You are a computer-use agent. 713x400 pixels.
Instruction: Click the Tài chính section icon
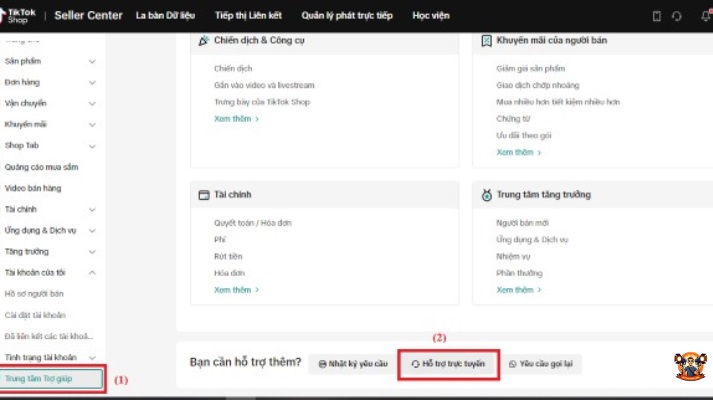point(204,194)
